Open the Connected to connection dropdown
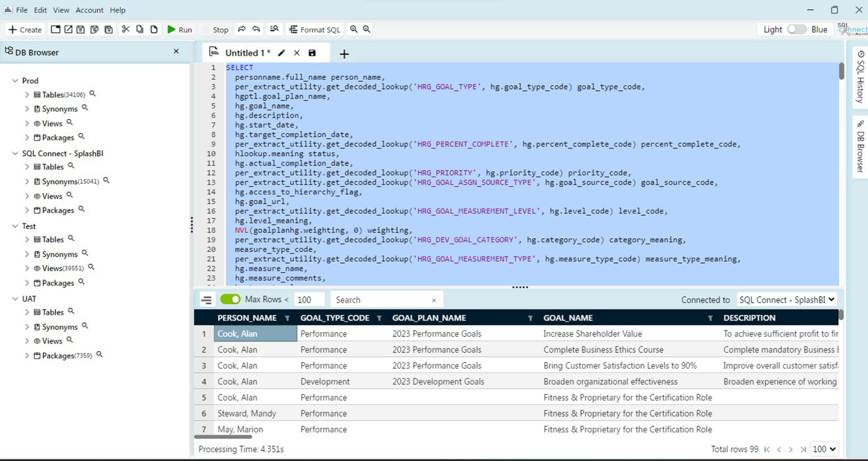 tap(787, 300)
